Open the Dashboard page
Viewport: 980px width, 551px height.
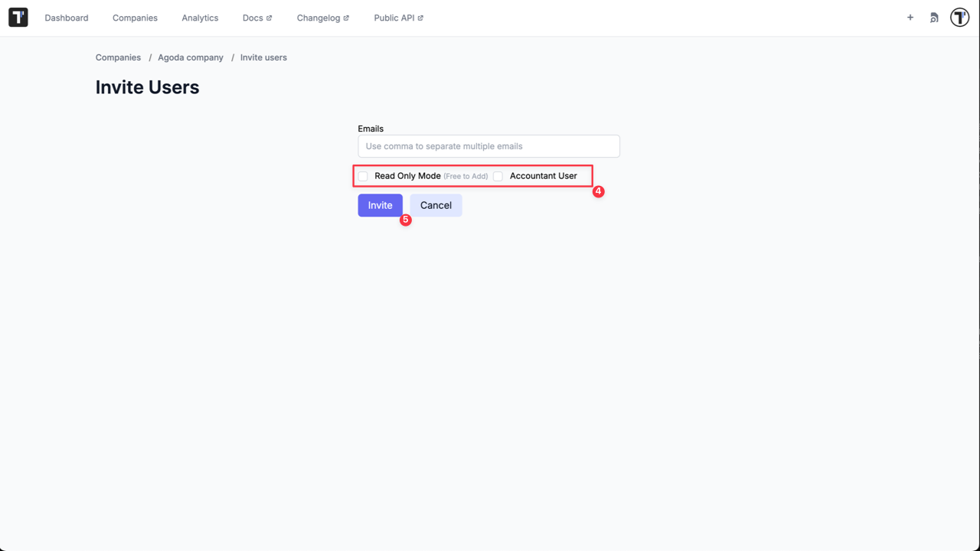pyautogui.click(x=67, y=18)
